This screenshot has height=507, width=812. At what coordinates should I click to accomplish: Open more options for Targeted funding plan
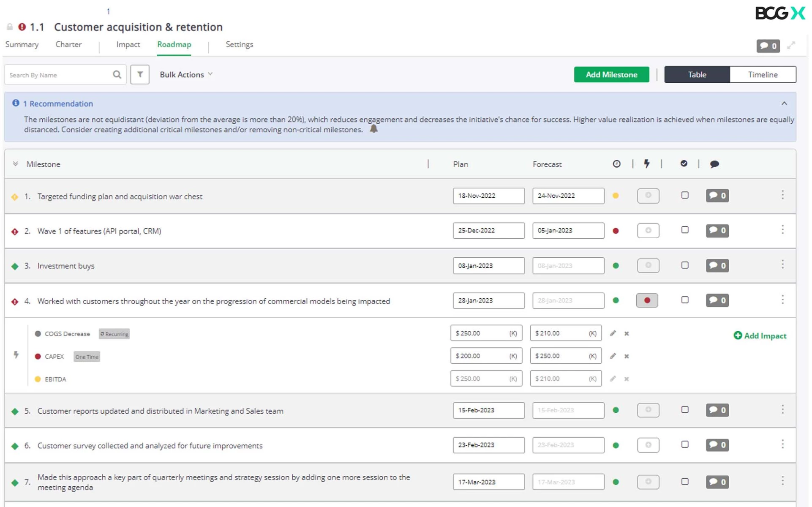[782, 195]
